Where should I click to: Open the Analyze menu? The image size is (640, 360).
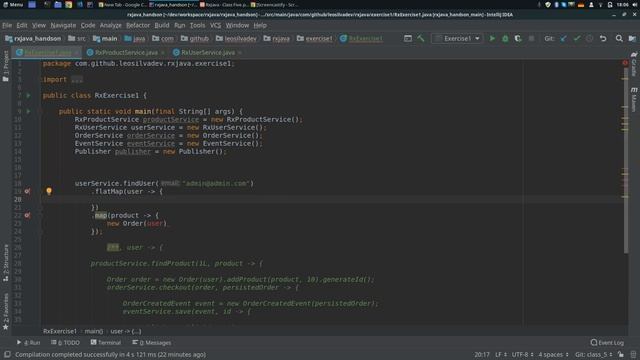point(111,25)
